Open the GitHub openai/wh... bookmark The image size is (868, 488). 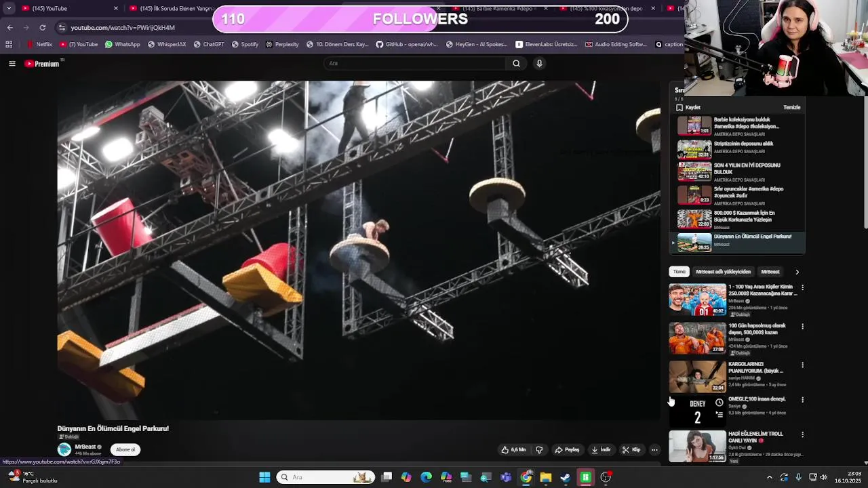(407, 45)
